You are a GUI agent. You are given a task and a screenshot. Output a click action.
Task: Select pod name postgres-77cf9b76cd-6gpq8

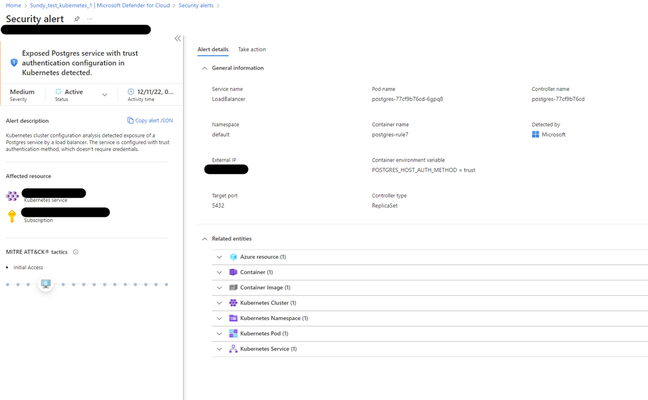tap(407, 99)
